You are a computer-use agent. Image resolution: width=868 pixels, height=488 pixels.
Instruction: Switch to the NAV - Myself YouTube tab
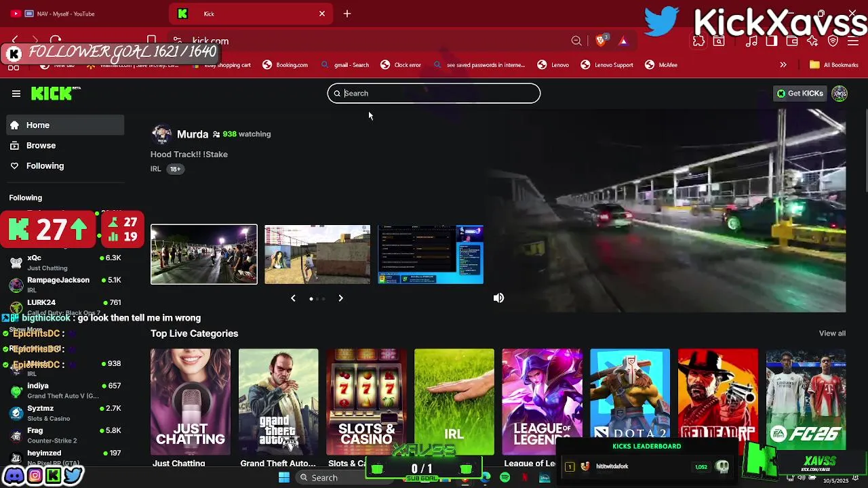point(81,14)
